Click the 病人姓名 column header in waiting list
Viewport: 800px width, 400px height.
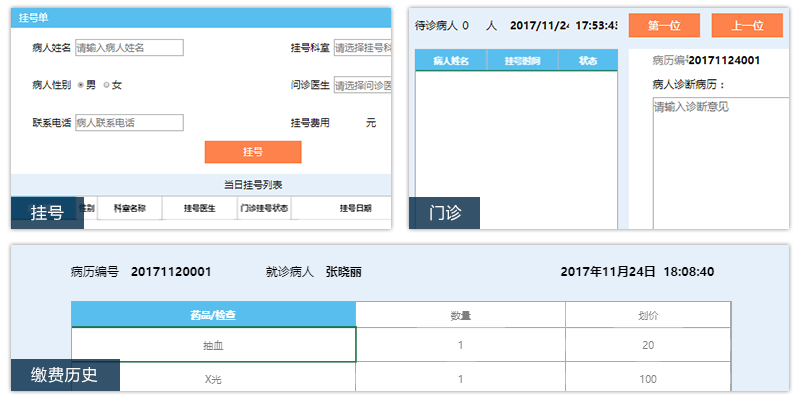(451, 61)
